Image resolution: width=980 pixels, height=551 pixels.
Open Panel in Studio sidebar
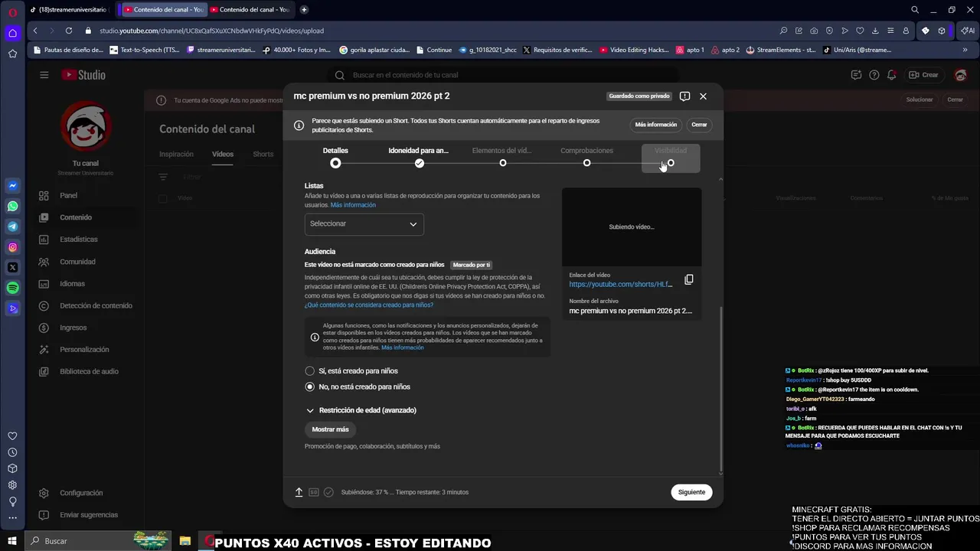point(68,195)
